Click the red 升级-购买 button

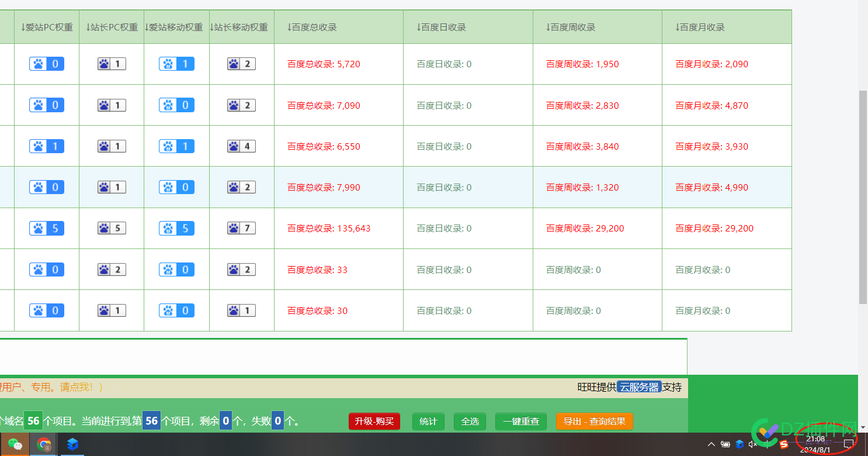coord(374,421)
